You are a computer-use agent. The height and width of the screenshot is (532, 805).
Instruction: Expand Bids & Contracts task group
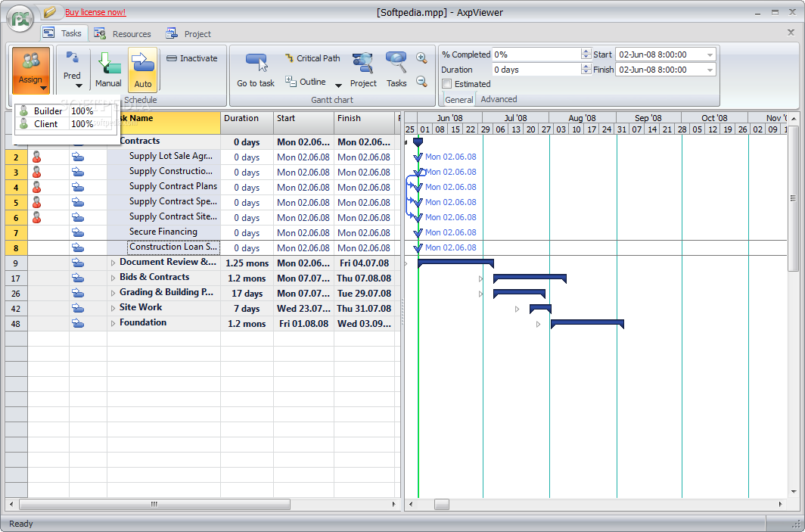click(x=113, y=278)
